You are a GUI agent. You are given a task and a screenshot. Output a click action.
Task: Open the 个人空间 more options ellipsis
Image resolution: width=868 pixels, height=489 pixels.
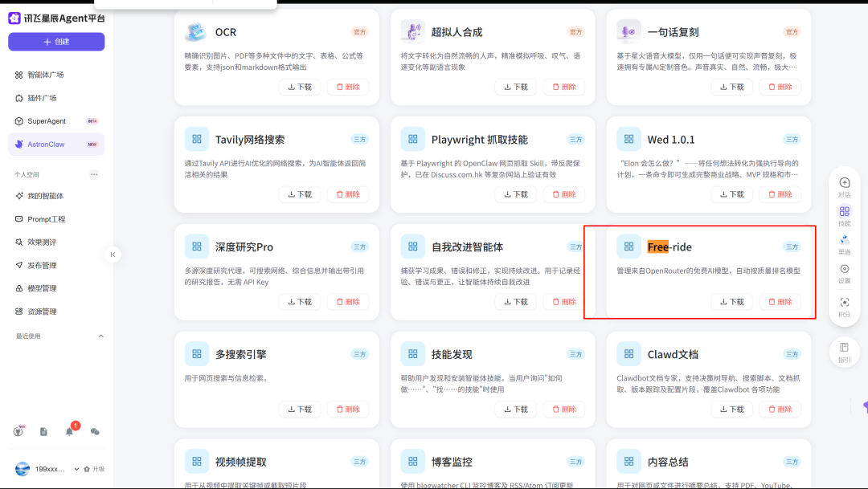point(94,174)
